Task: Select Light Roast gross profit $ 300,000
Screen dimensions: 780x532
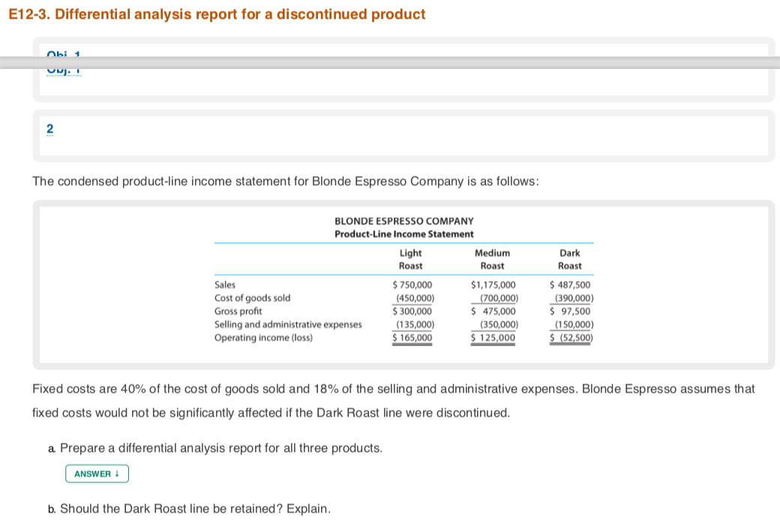Action: coord(412,311)
